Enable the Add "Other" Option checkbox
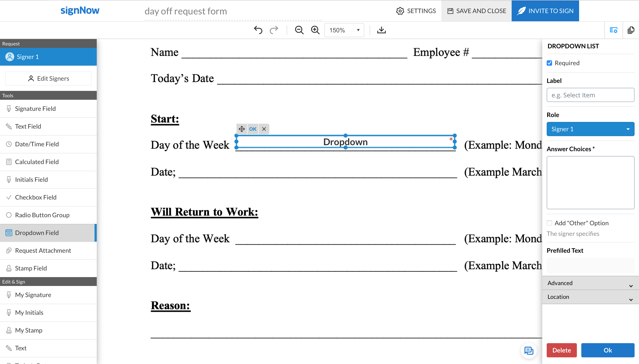 (x=549, y=223)
